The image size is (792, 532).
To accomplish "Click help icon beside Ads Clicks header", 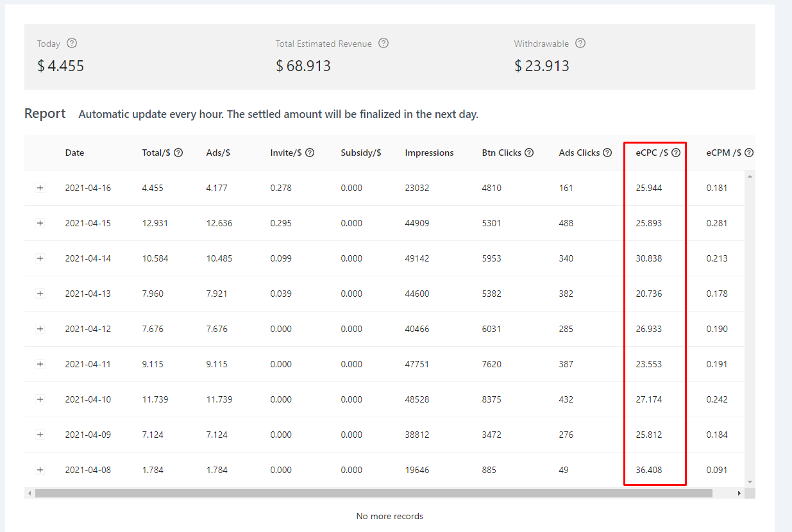I will [x=607, y=153].
